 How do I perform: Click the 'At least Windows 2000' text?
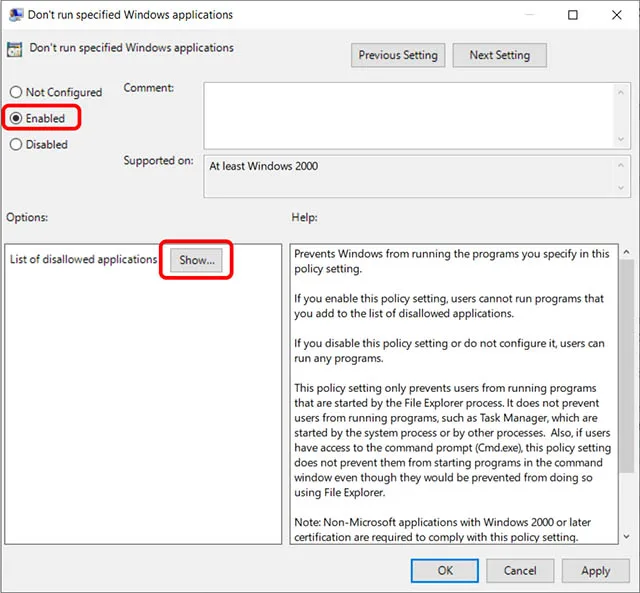click(x=263, y=166)
